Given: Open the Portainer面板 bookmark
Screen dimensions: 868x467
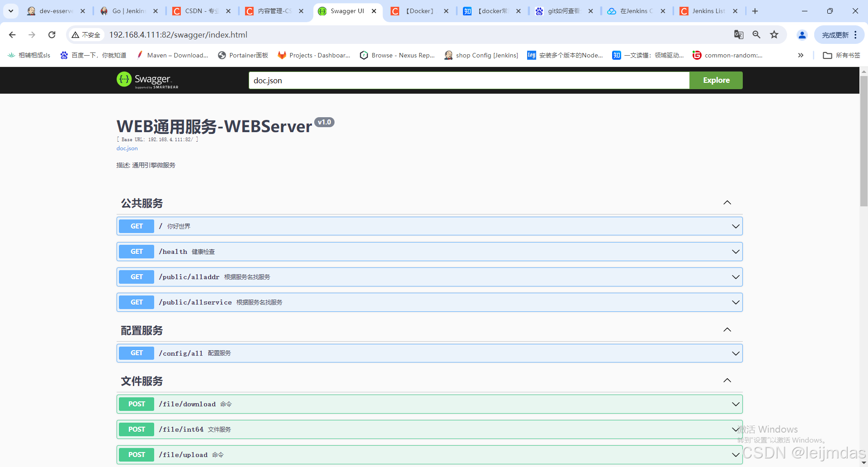Looking at the screenshot, I should click(x=243, y=55).
